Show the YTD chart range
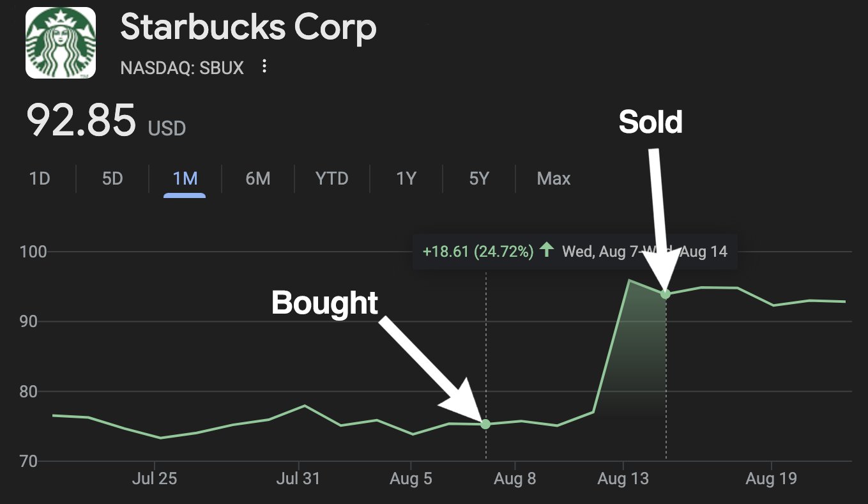This screenshot has height=504, width=868. point(331,179)
